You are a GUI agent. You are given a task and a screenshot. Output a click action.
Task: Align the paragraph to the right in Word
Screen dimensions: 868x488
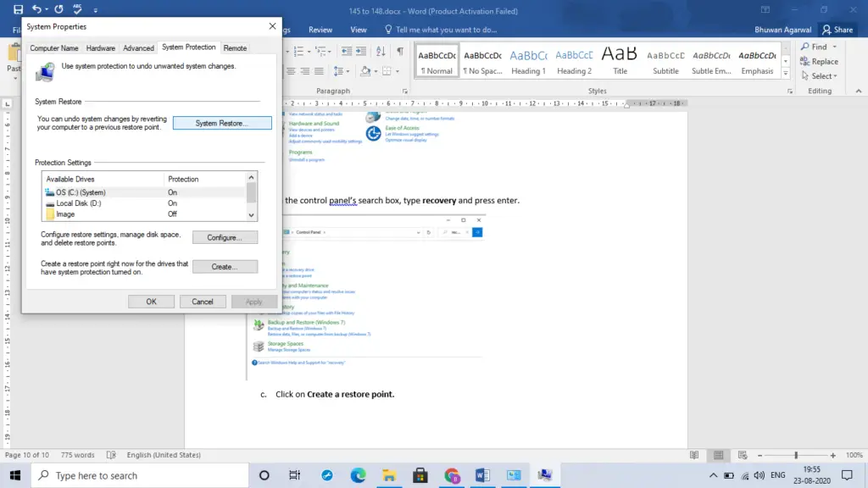point(305,71)
